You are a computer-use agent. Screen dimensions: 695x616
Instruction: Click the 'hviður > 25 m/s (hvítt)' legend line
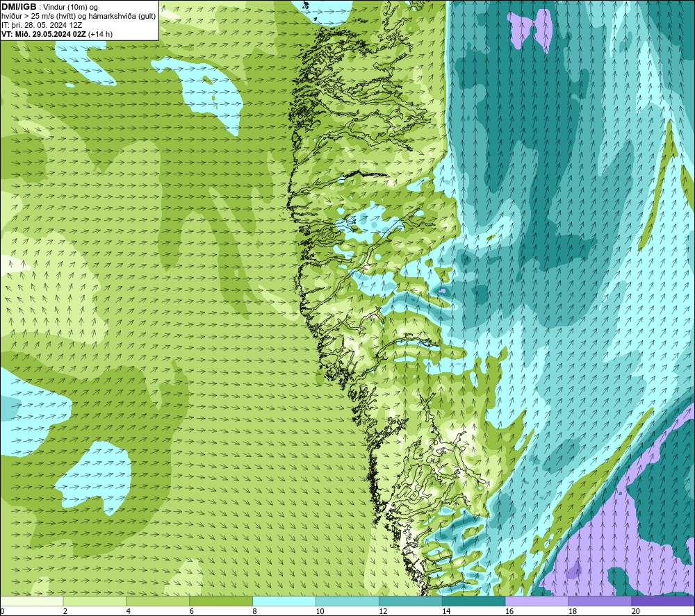(39, 17)
